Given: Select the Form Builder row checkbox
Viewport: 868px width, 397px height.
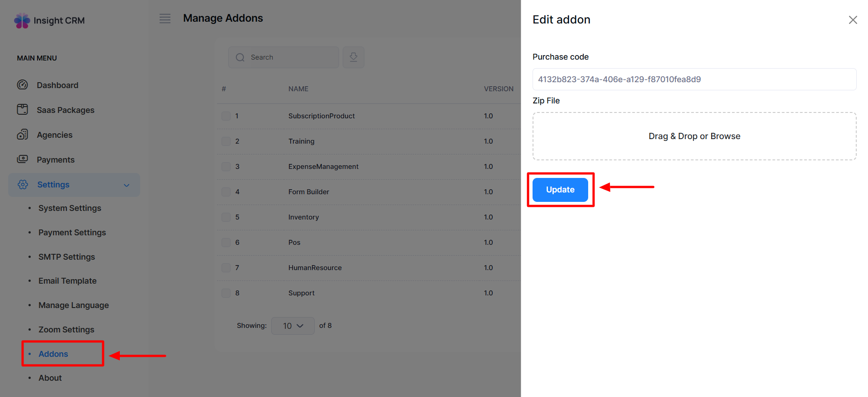Looking at the screenshot, I should pos(226,192).
